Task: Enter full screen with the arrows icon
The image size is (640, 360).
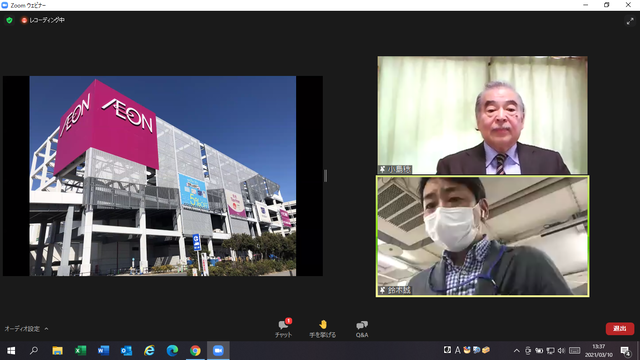Action: coord(630,21)
